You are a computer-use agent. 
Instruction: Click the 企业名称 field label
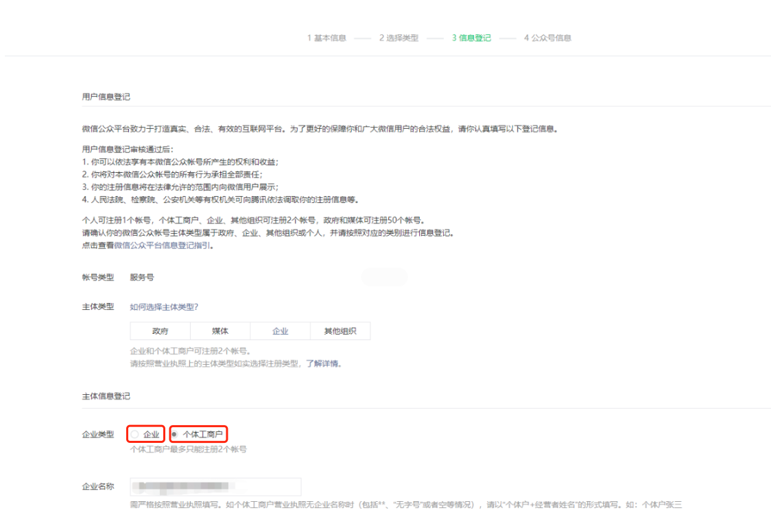98,487
